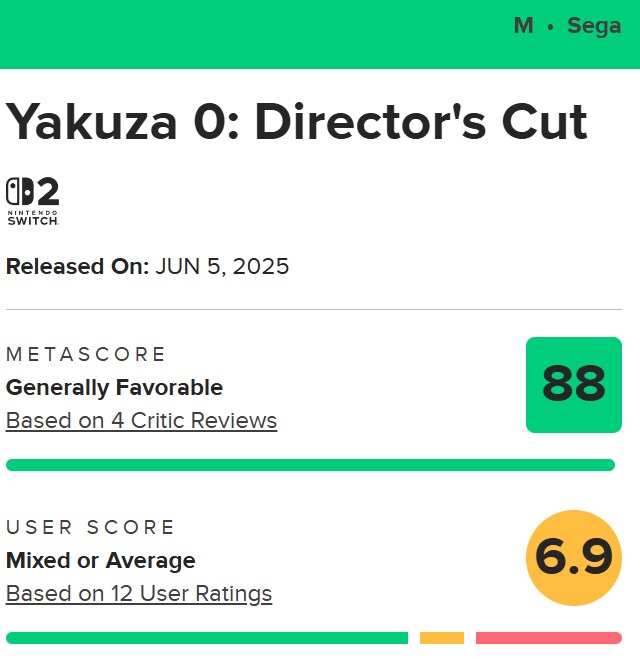
Task: Click the USER SCORE heading label
Action: 90,527
